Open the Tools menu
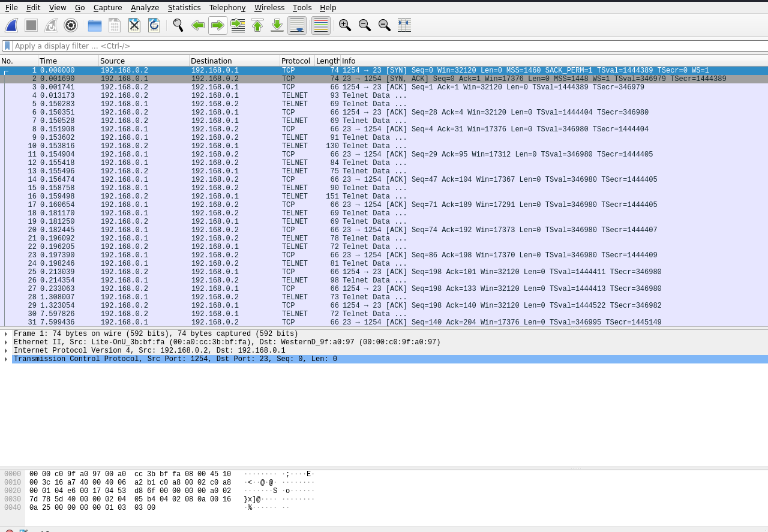The height and width of the screenshot is (532, 768). (302, 7)
